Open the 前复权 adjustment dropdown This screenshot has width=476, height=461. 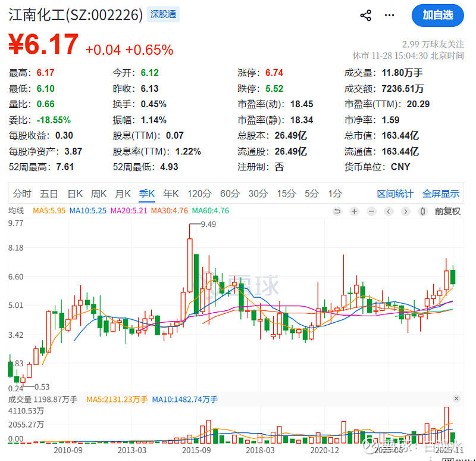point(447,211)
